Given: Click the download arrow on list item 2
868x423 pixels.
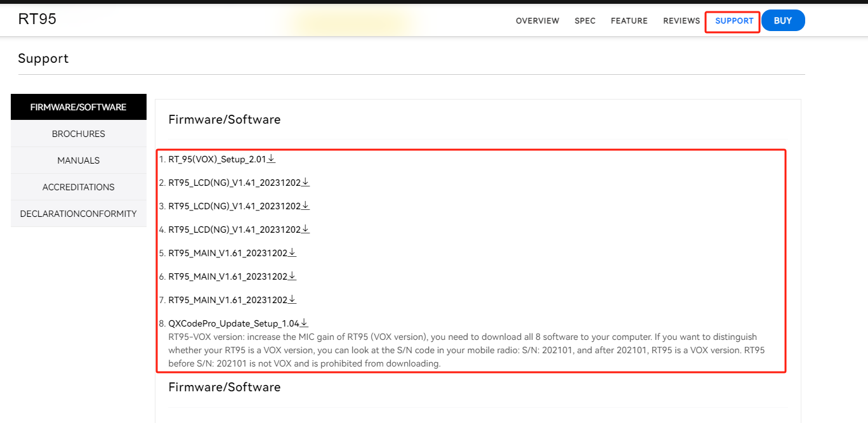Looking at the screenshot, I should click(306, 183).
